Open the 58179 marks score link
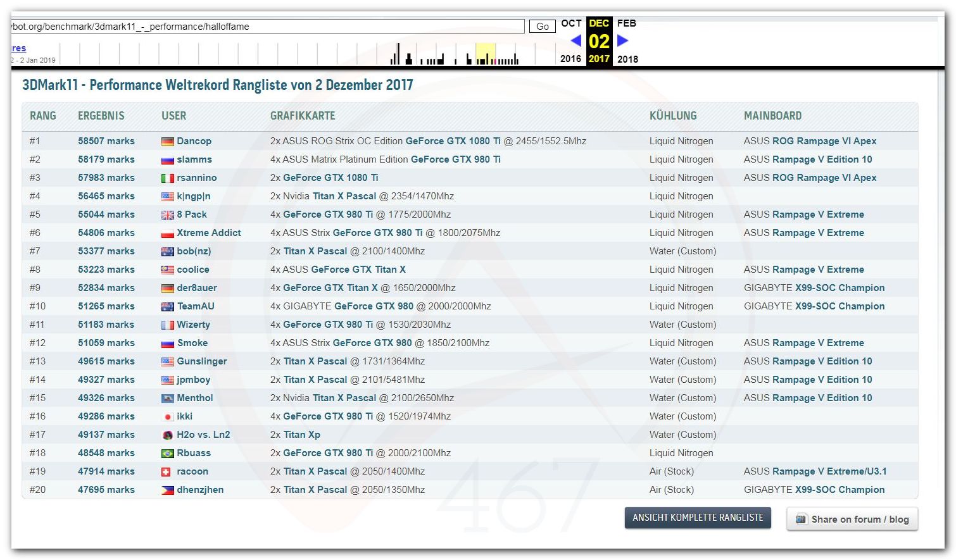 coord(106,159)
